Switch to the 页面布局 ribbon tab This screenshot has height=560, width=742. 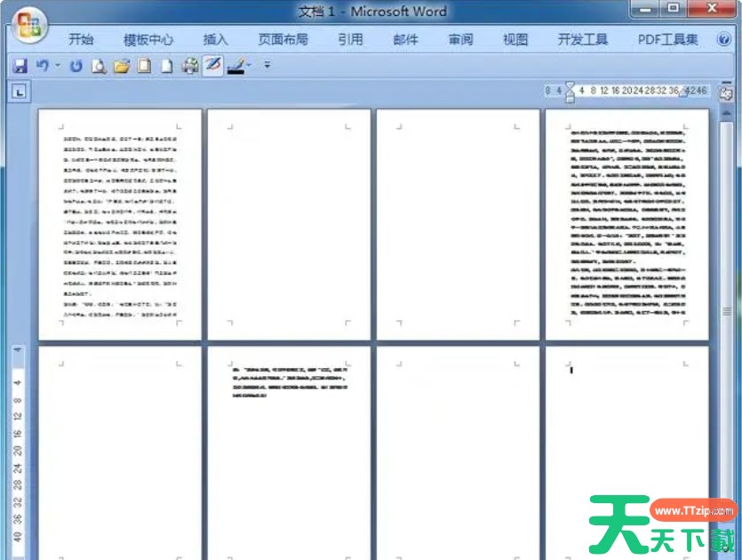[x=283, y=39]
